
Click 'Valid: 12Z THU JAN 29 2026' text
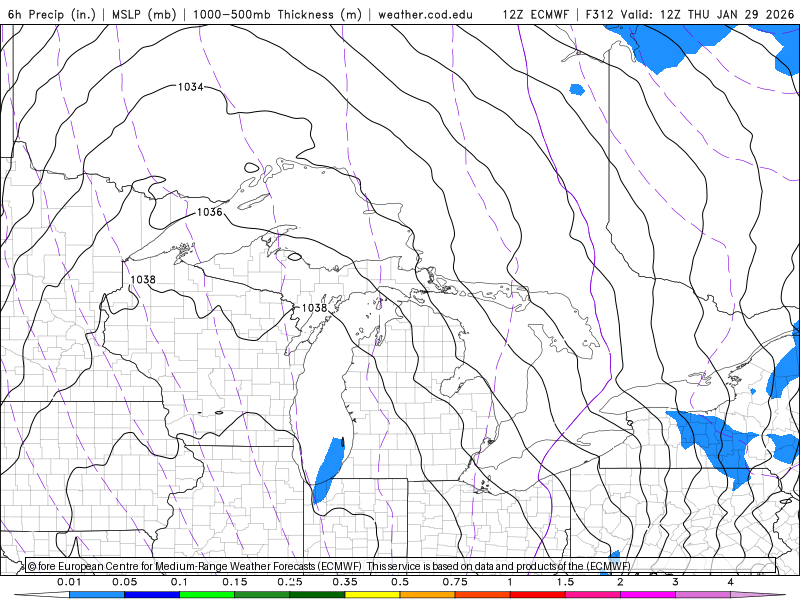tap(707, 14)
